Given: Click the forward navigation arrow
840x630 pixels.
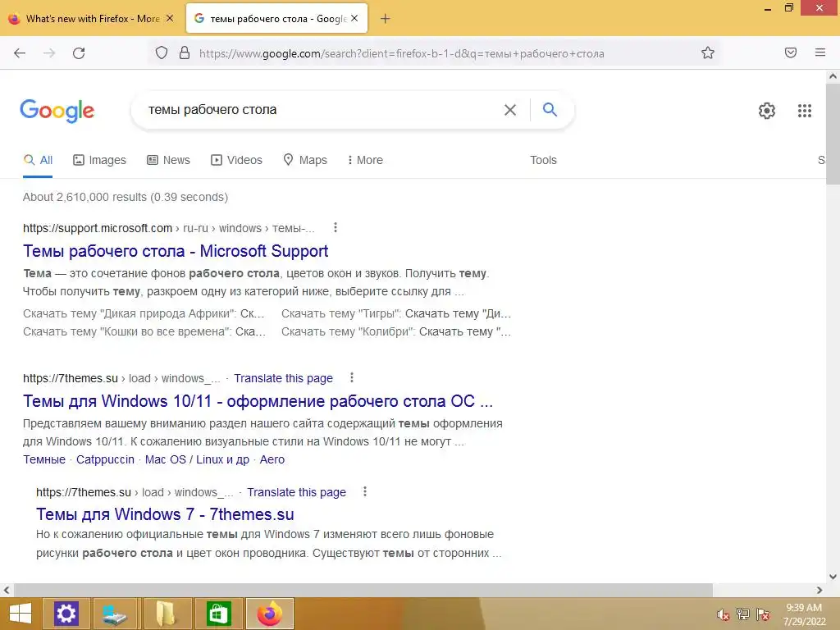Looking at the screenshot, I should [x=49, y=53].
